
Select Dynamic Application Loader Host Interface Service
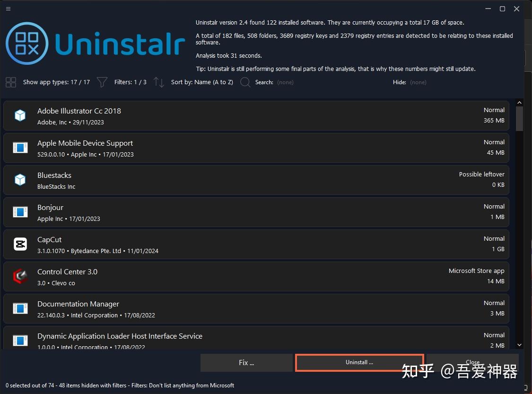click(x=256, y=338)
